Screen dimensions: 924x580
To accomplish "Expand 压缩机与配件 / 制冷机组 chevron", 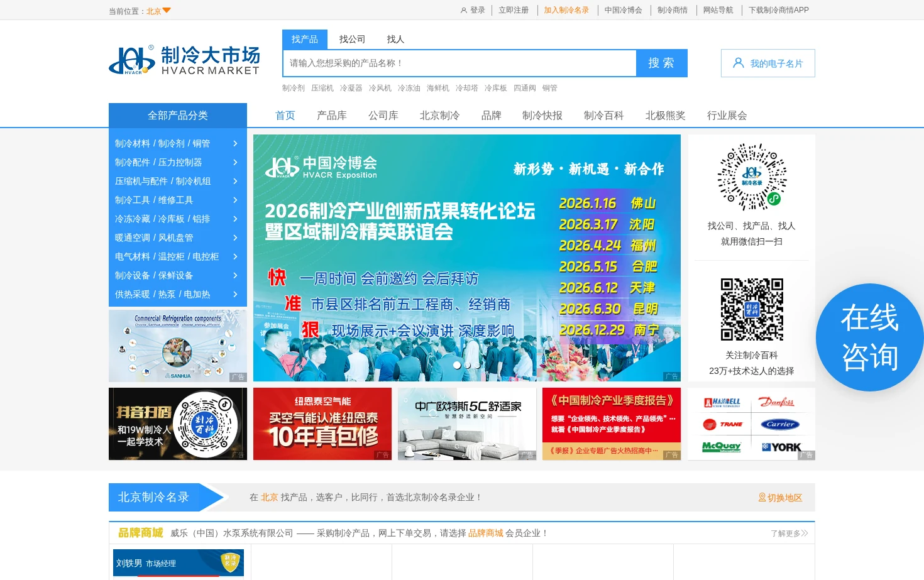I will pos(235,181).
